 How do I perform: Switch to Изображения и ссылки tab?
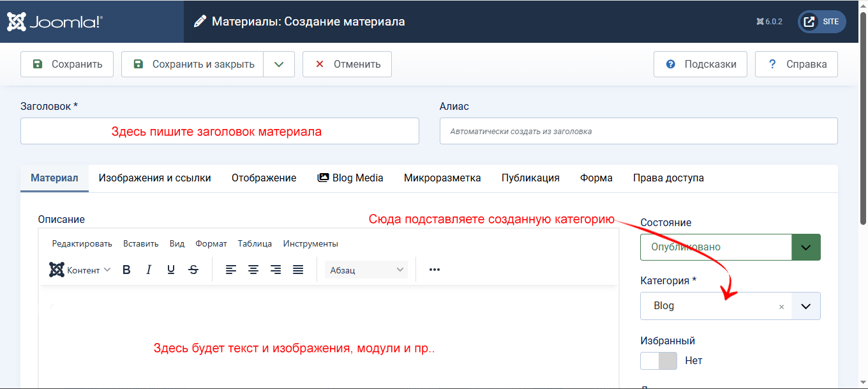coord(154,178)
